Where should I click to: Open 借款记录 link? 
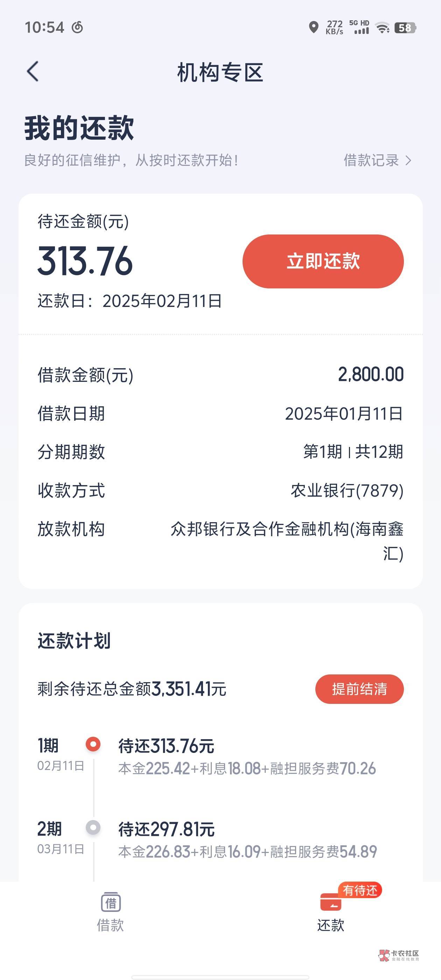(371, 160)
